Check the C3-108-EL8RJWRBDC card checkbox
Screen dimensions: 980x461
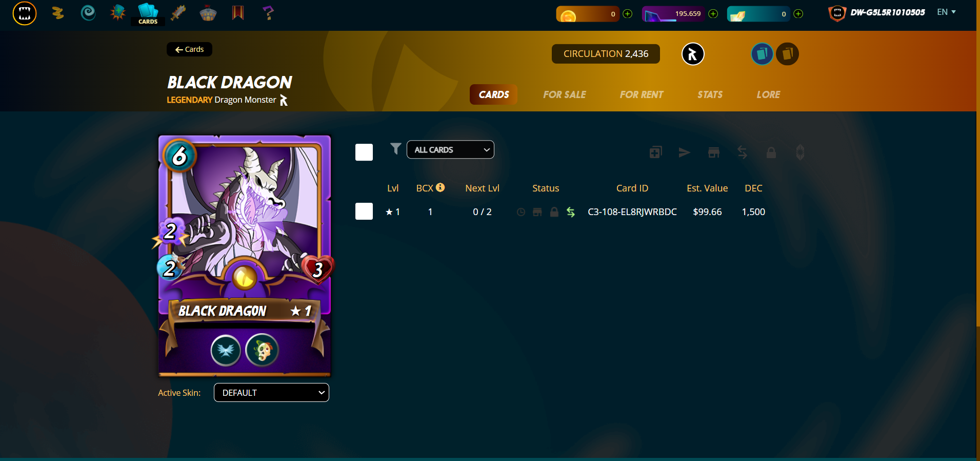364,211
